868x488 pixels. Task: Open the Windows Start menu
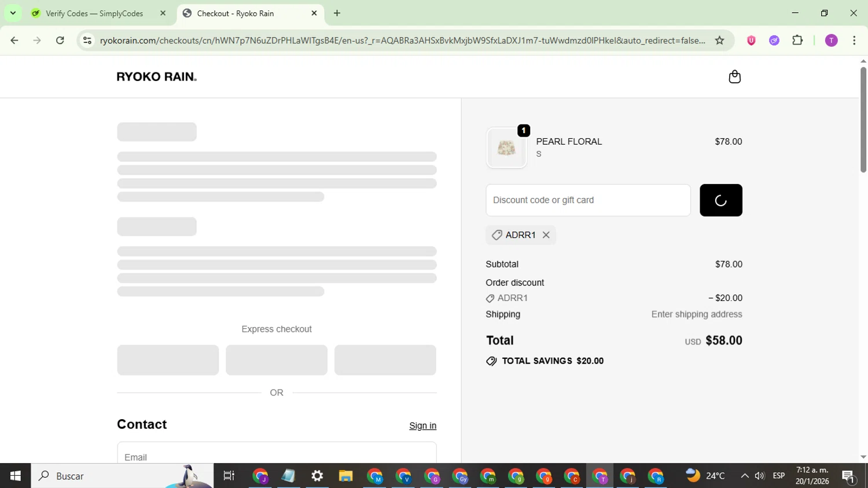pyautogui.click(x=15, y=476)
